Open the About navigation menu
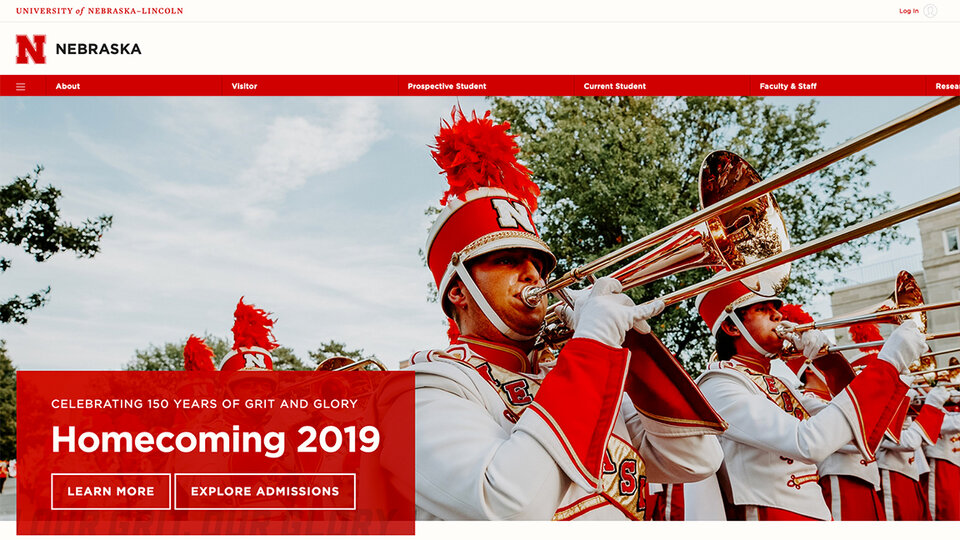Screen dimensions: 960x540 68,86
